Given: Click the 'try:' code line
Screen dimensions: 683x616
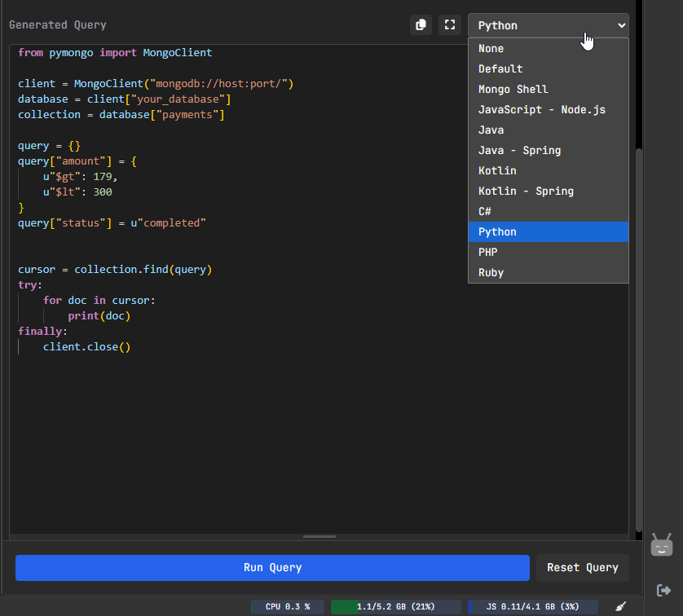Looking at the screenshot, I should (x=30, y=284).
